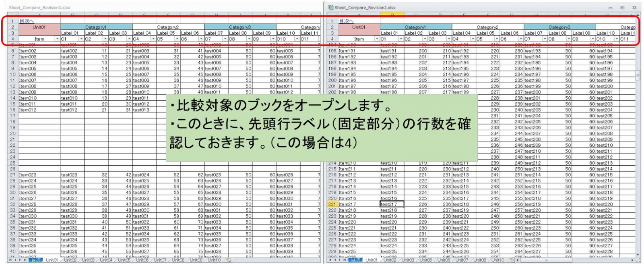Select Label_10 cell in Revision2 window

tap(608, 33)
